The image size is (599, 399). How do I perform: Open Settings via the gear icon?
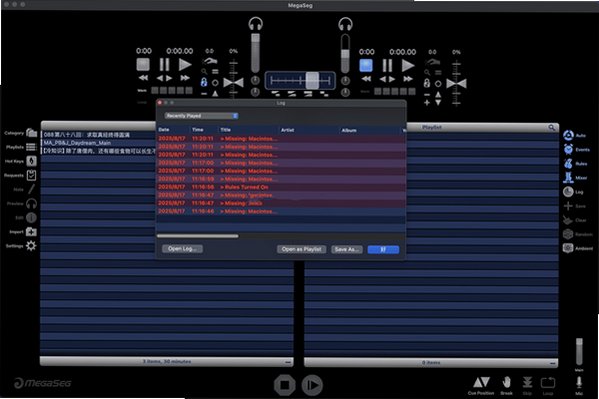[x=31, y=246]
